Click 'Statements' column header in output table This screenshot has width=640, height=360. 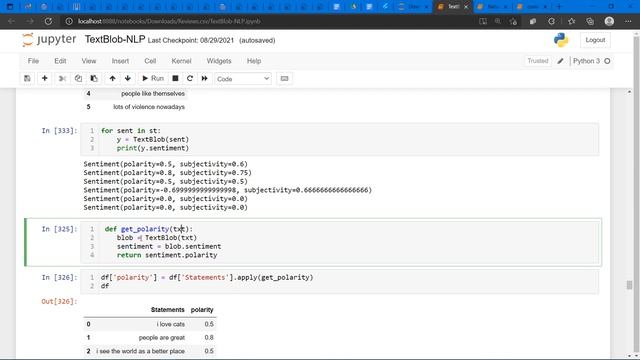coord(167,310)
